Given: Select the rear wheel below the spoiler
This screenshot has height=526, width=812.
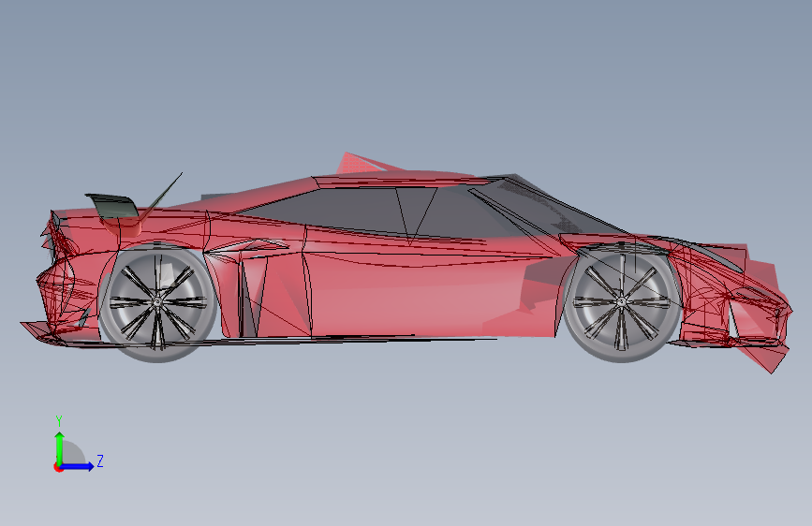Looking at the screenshot, I should click(157, 302).
